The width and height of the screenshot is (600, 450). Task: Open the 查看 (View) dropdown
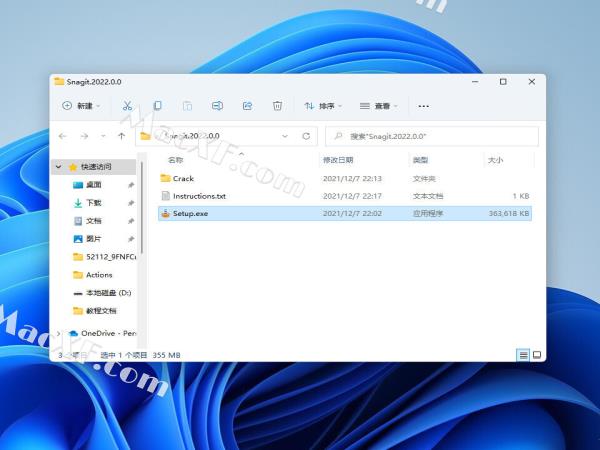[x=379, y=106]
